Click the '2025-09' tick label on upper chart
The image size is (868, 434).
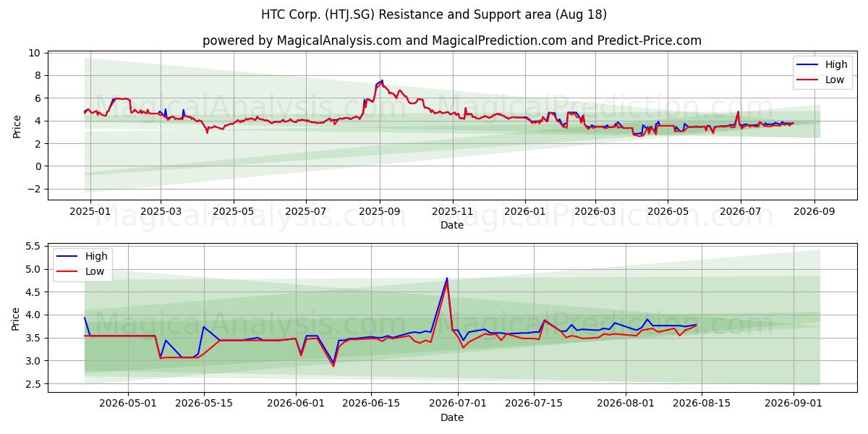tap(380, 212)
